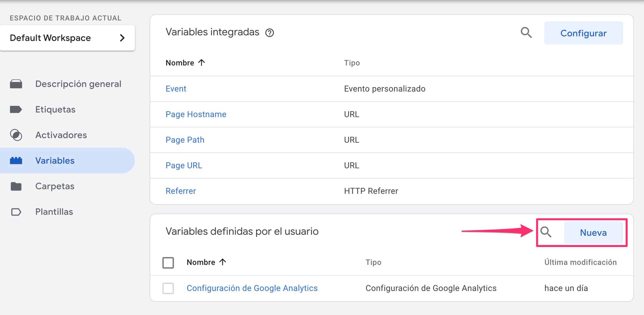
Task: Click the Variables definidas por el usuario heading
Action: tap(242, 232)
